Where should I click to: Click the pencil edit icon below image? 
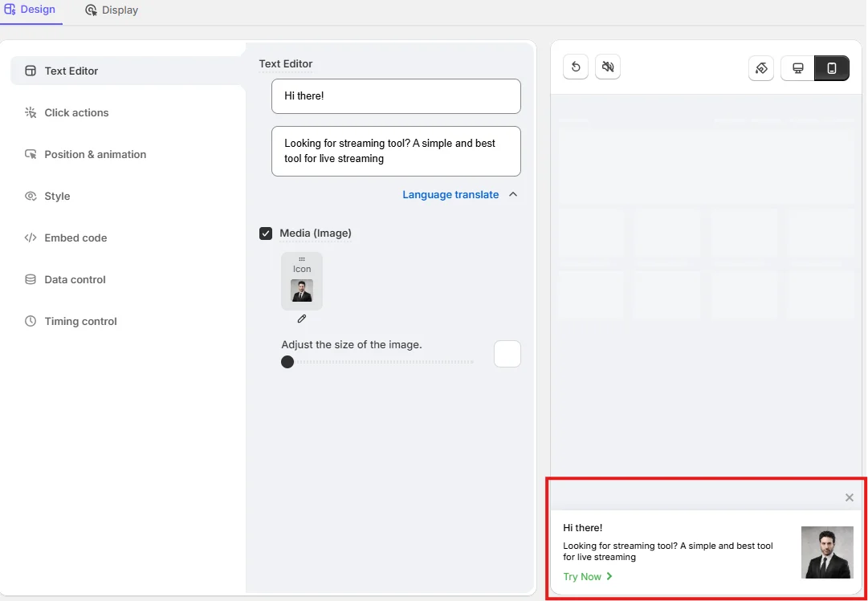click(302, 319)
